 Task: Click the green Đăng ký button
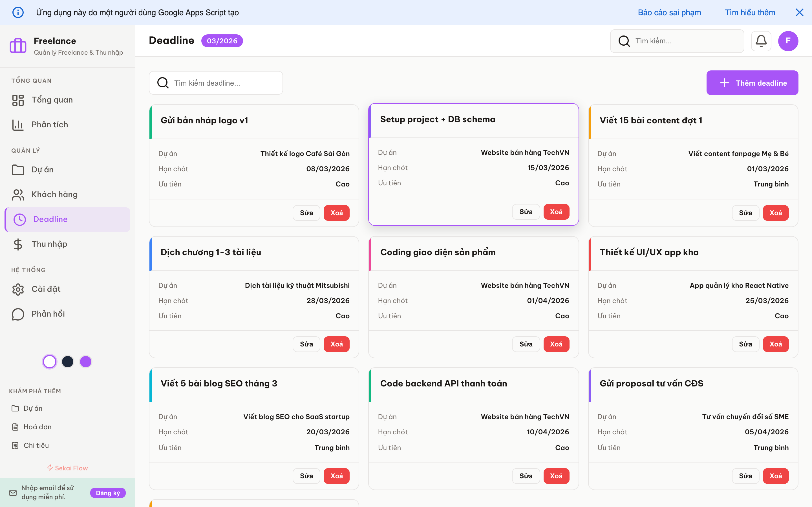pos(108,493)
